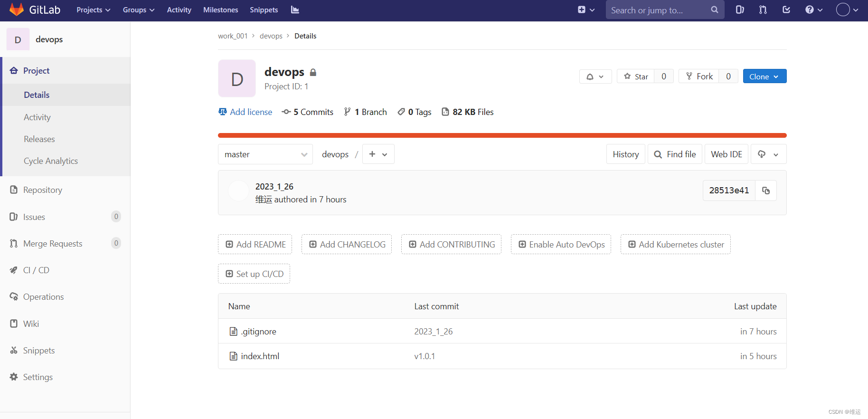Click the devops path breadcrumb
The height and width of the screenshot is (419, 868).
[x=335, y=154]
